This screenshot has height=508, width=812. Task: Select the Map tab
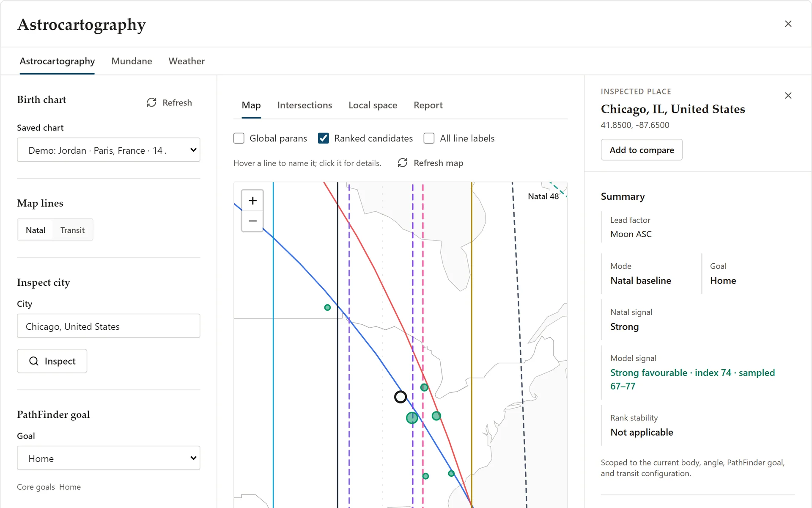pos(251,105)
